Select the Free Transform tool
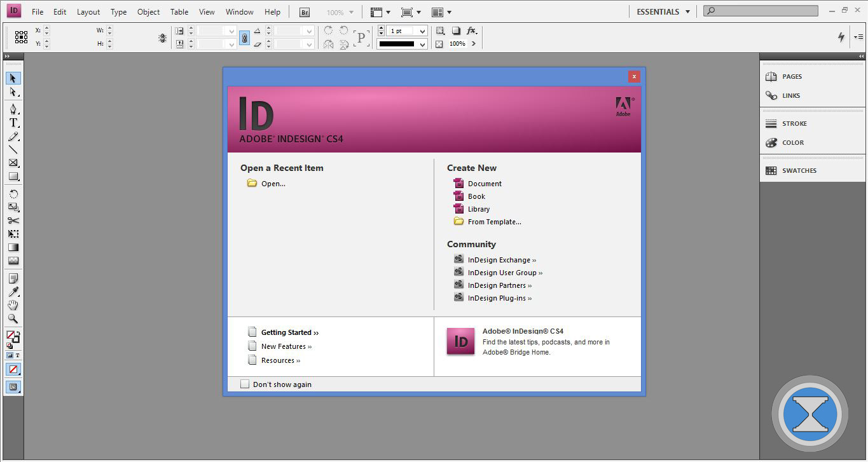The image size is (868, 462). point(13,234)
